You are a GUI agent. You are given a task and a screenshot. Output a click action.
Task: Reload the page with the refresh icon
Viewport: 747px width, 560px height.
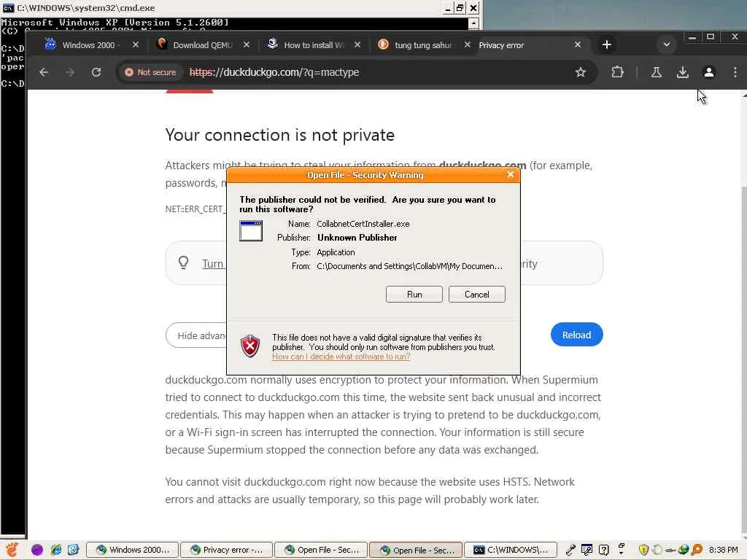click(x=96, y=72)
